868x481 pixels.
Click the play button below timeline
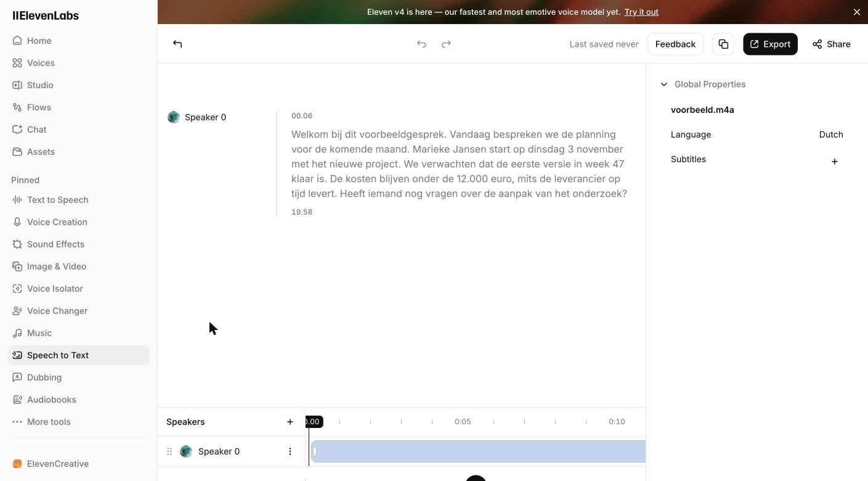coord(476,479)
